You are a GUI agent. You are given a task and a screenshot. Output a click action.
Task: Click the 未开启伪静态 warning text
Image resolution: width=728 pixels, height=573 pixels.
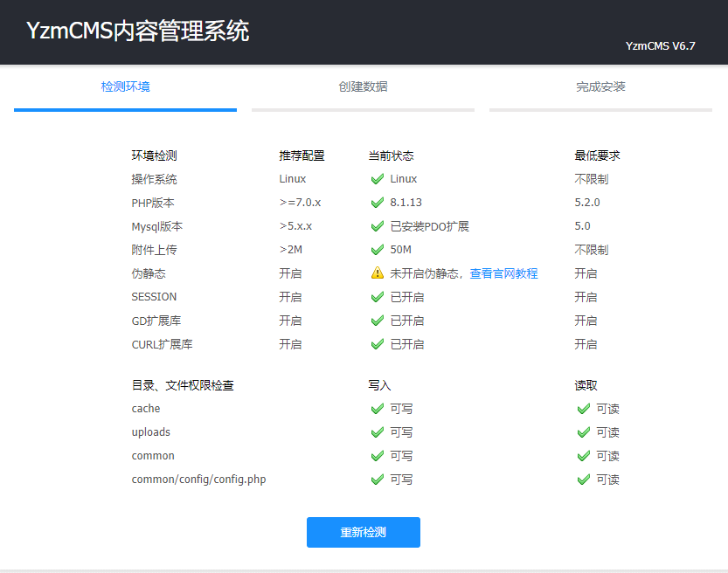[424, 273]
